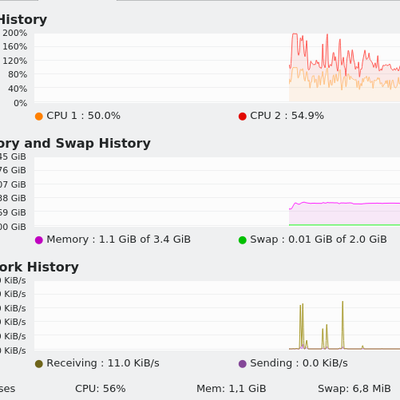Image resolution: width=400 pixels, height=400 pixels.
Task: Click the CPU: 56% status bar indicator
Action: 100,389
